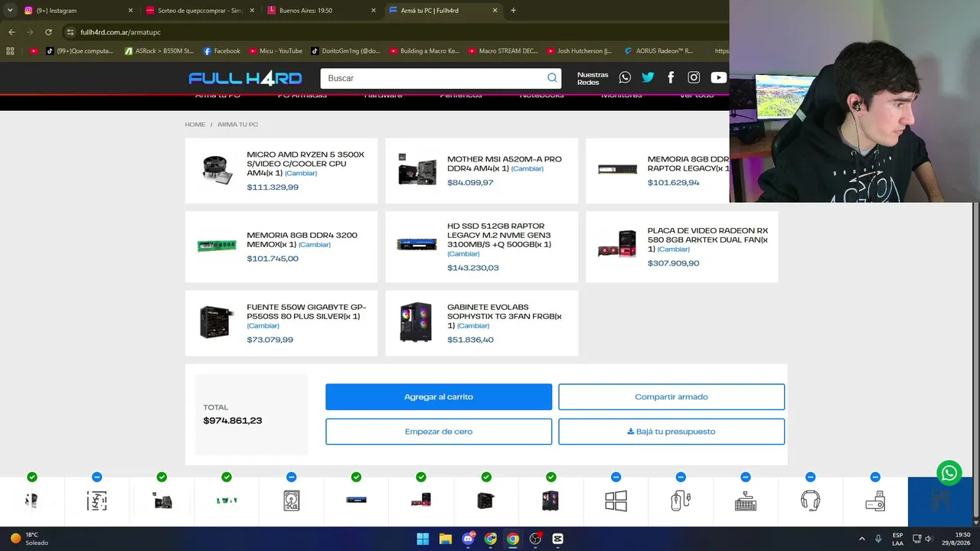
Task: Select the Armá tu PC browser tab
Action: point(443,11)
